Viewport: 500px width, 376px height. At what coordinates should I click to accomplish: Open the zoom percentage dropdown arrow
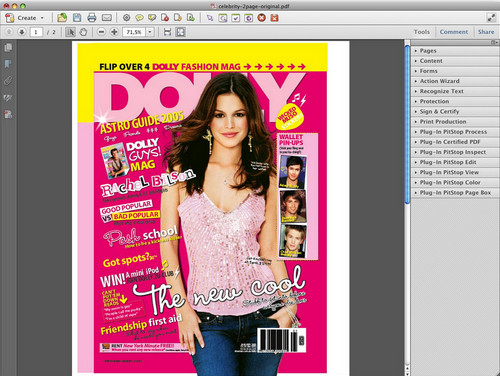[x=150, y=32]
